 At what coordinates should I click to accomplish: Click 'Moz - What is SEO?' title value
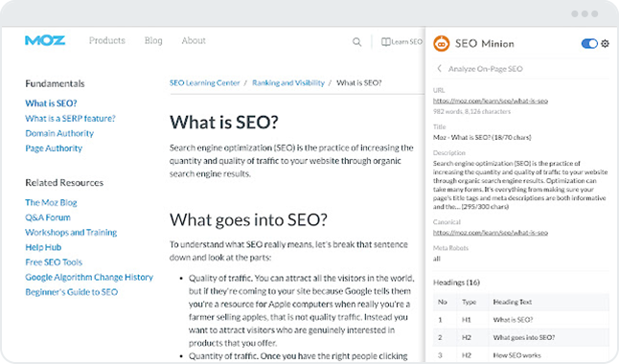coord(482,137)
